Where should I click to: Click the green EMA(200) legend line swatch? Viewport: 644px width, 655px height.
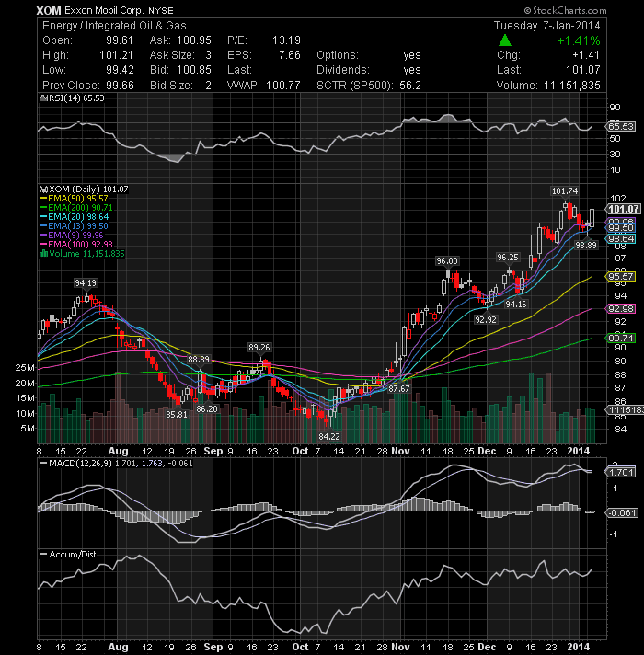pyautogui.click(x=43, y=208)
